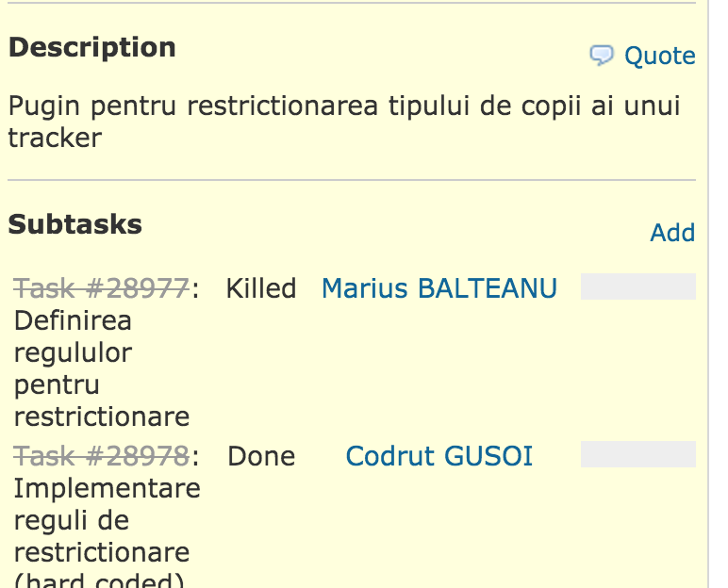
Task: Click the '(hard coded)' subject text
Action: coord(99,580)
